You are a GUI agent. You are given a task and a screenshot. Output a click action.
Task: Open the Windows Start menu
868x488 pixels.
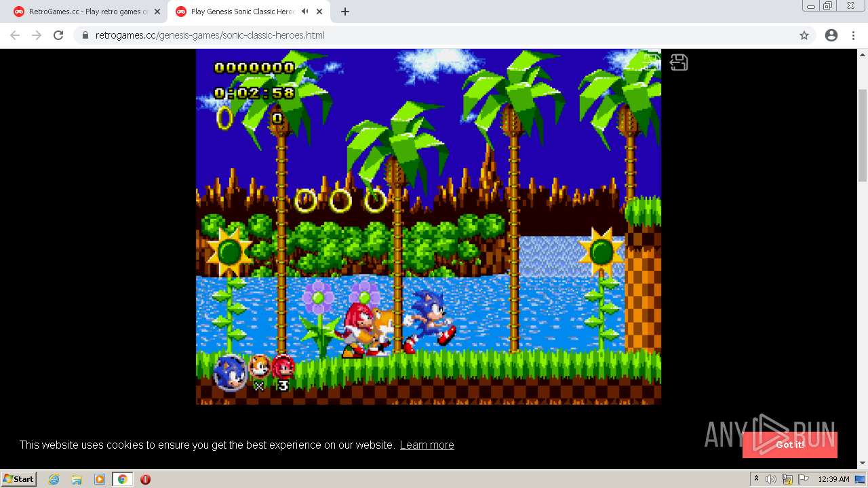point(18,479)
